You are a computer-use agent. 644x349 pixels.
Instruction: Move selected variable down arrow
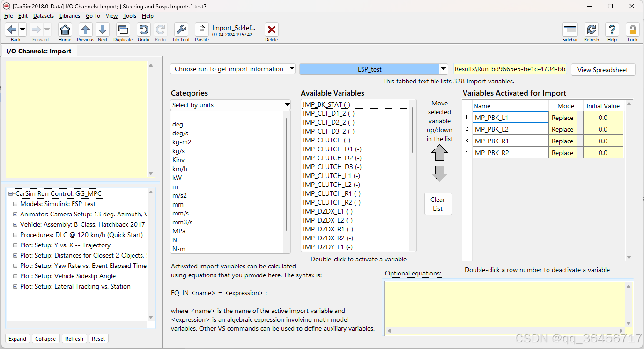(x=439, y=174)
